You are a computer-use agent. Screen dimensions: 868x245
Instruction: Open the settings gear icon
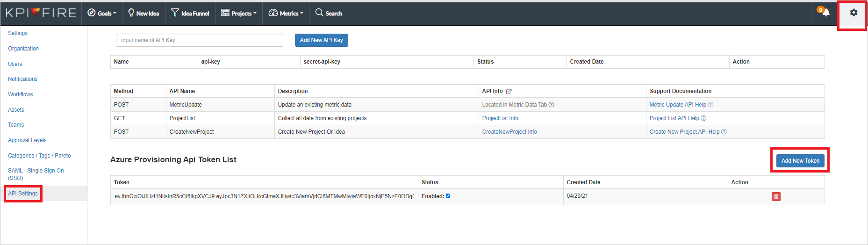point(854,13)
